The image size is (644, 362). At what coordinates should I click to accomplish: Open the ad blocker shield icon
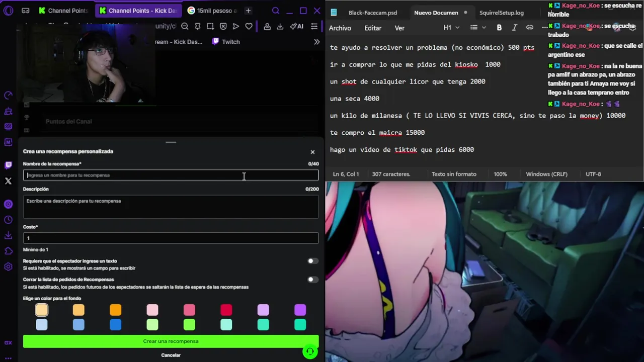223,26
